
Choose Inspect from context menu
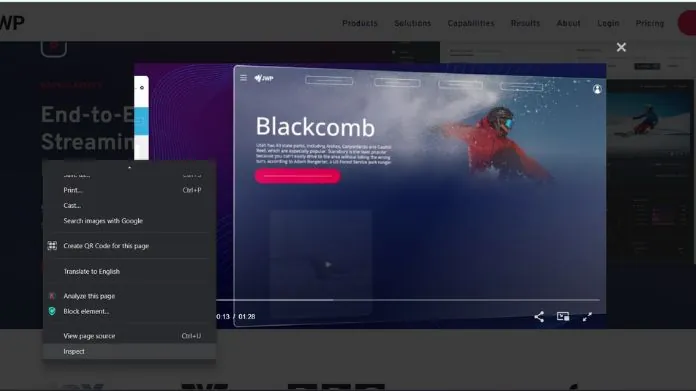click(129, 352)
